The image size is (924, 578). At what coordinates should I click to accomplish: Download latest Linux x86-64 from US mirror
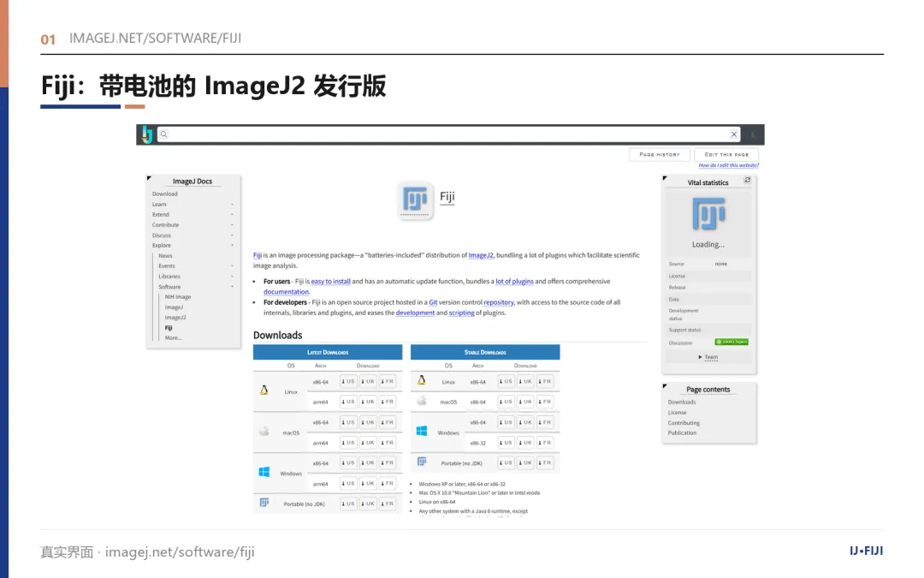348,382
